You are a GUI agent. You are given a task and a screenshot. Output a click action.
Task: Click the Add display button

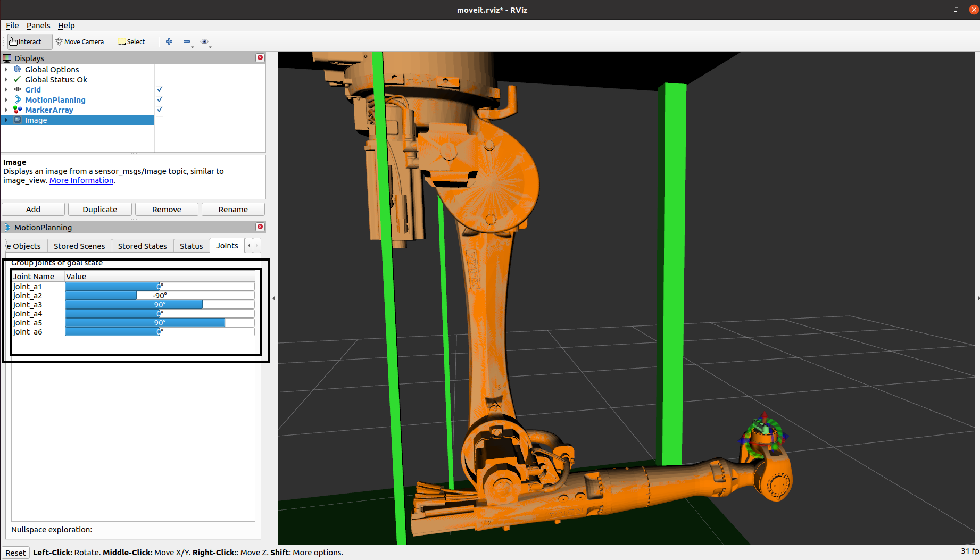point(33,209)
